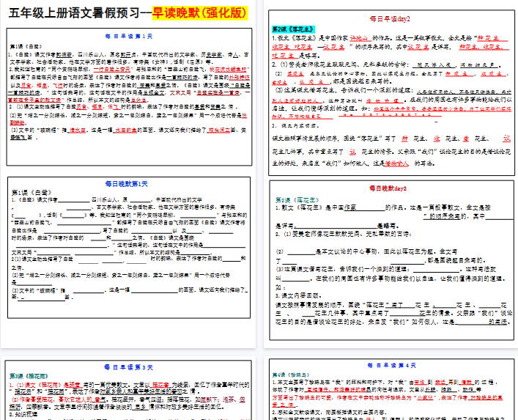Click the blank after 《白鹭》课文作者 in 晚默第1天
518x420 pixels.
[74, 201]
